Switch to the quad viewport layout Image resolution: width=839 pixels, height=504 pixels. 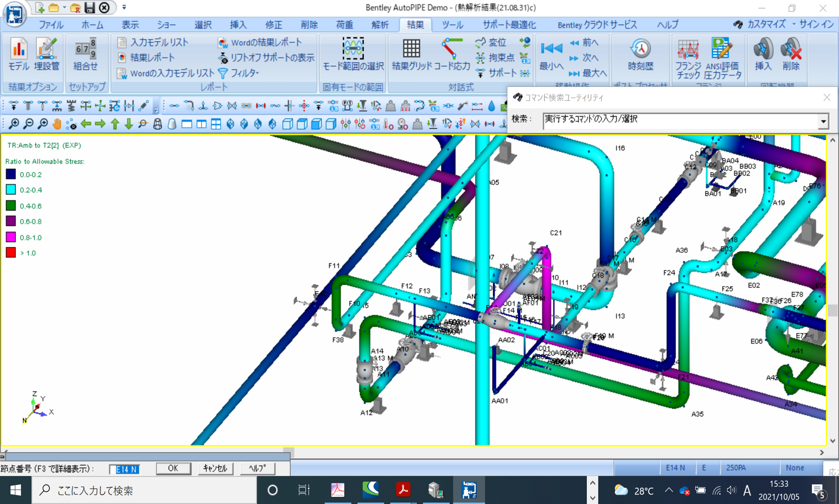click(216, 124)
